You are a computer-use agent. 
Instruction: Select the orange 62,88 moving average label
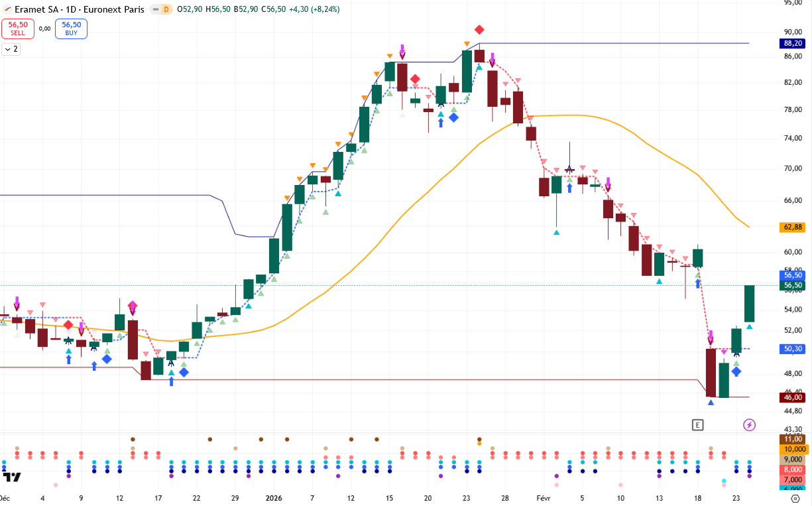(x=793, y=227)
